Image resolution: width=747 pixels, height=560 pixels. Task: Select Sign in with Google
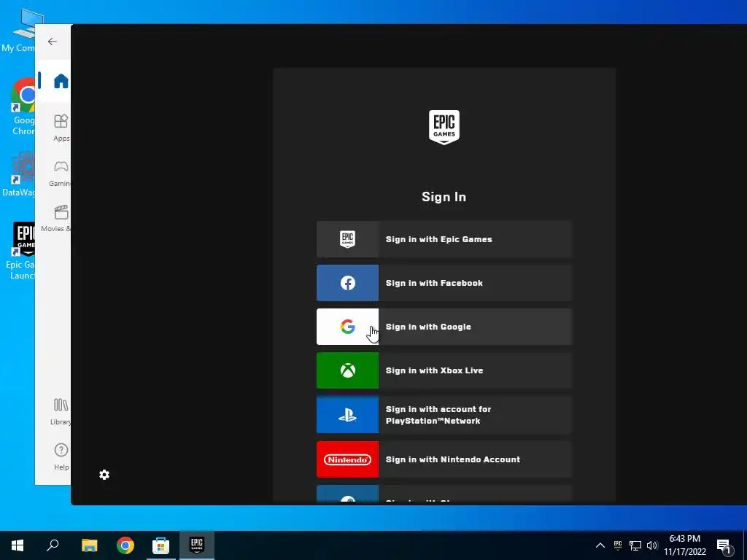(444, 327)
